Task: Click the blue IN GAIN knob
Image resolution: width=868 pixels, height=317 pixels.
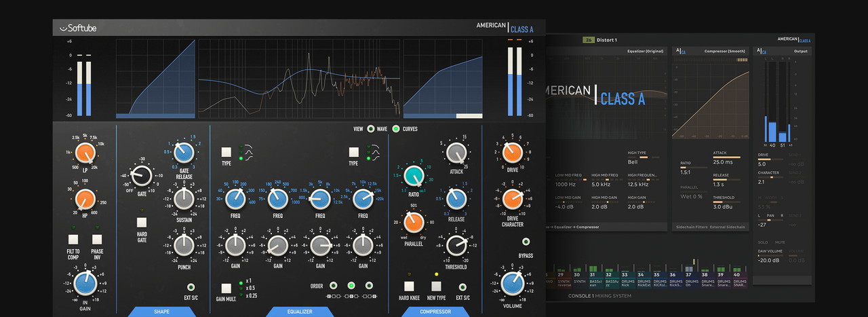Action: (x=85, y=283)
